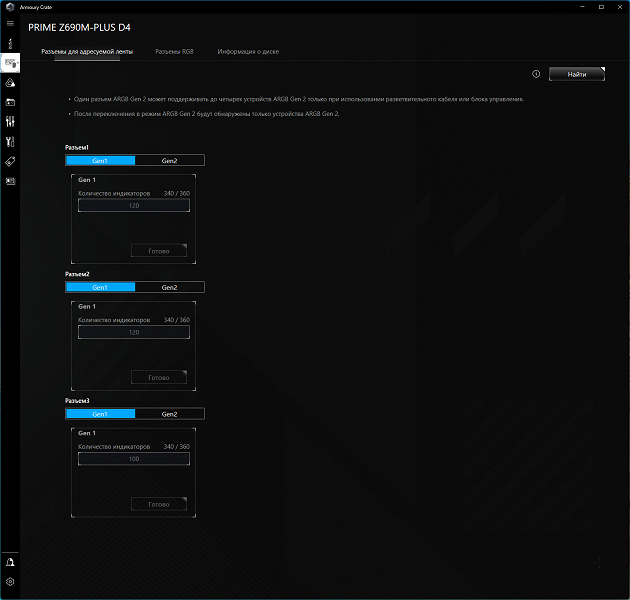Open the hamburger menu in the sidebar

10,23
